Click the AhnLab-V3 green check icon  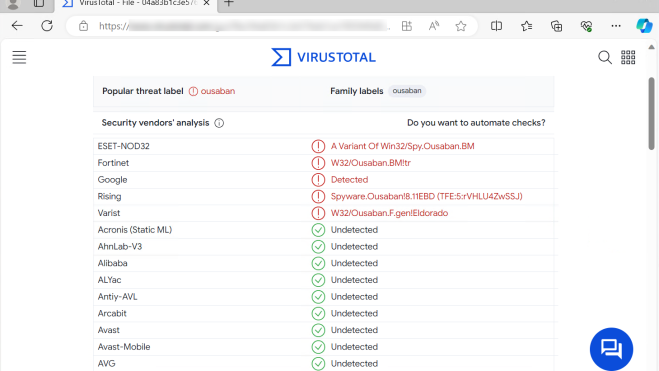coord(318,247)
